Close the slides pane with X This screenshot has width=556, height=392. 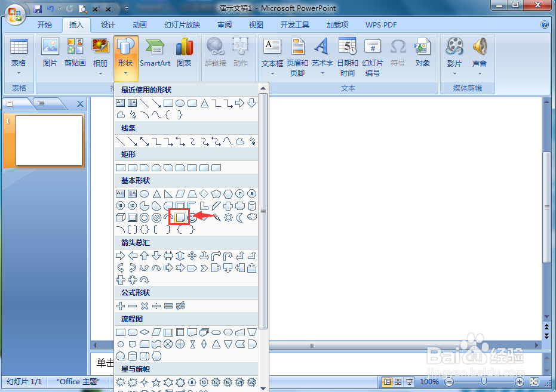81,104
